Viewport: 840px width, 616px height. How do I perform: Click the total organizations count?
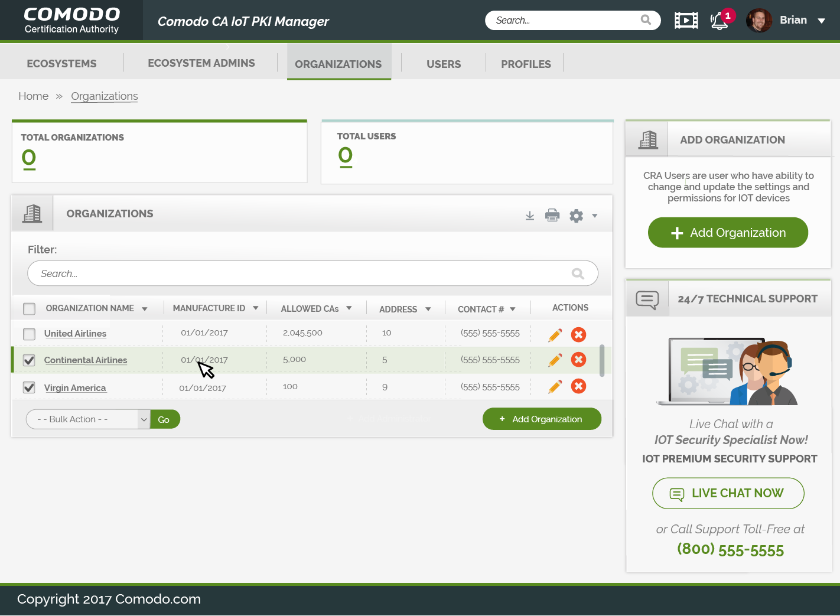(x=29, y=158)
